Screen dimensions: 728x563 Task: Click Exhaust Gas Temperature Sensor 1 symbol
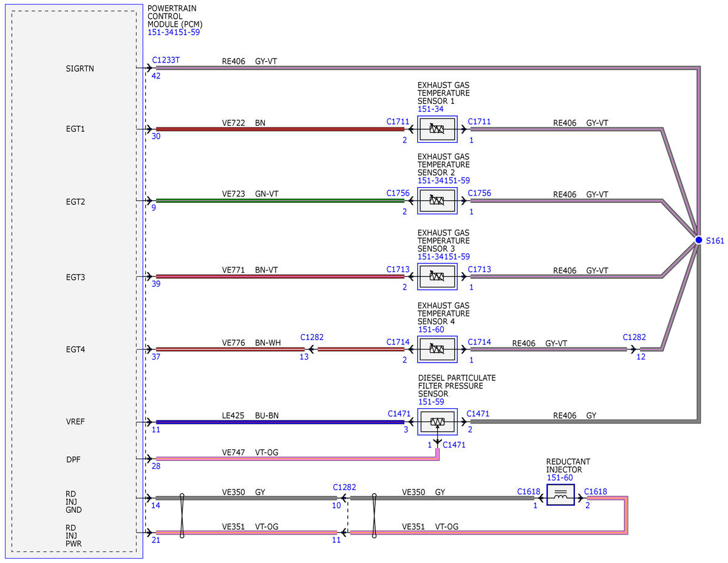point(437,129)
